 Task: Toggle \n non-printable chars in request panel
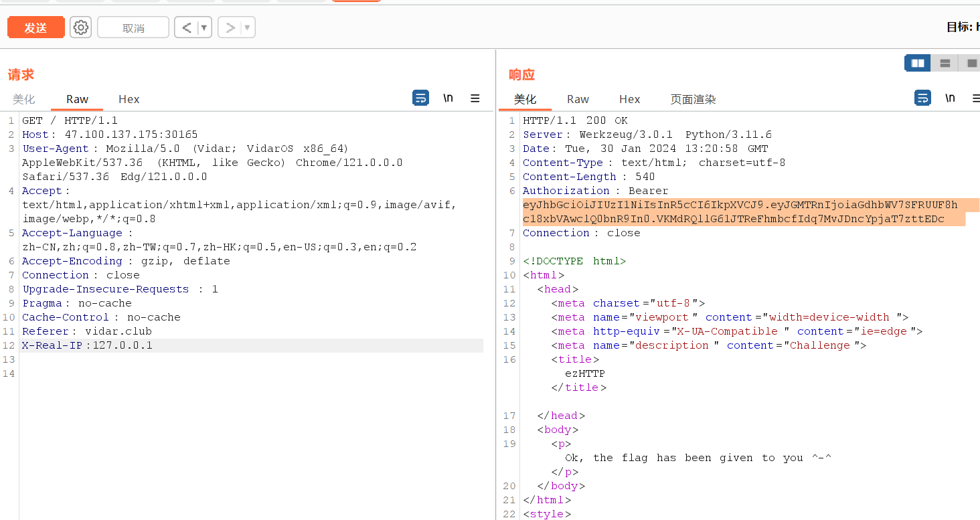(x=448, y=98)
